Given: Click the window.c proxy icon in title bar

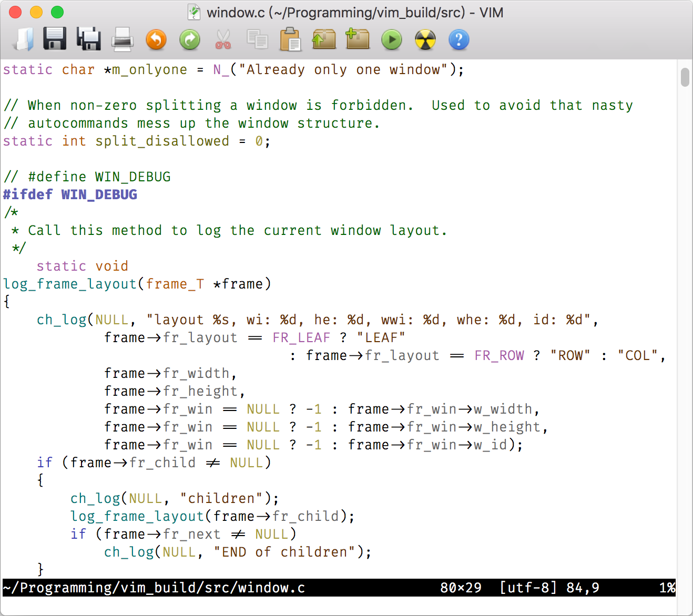Looking at the screenshot, I should pos(193,12).
